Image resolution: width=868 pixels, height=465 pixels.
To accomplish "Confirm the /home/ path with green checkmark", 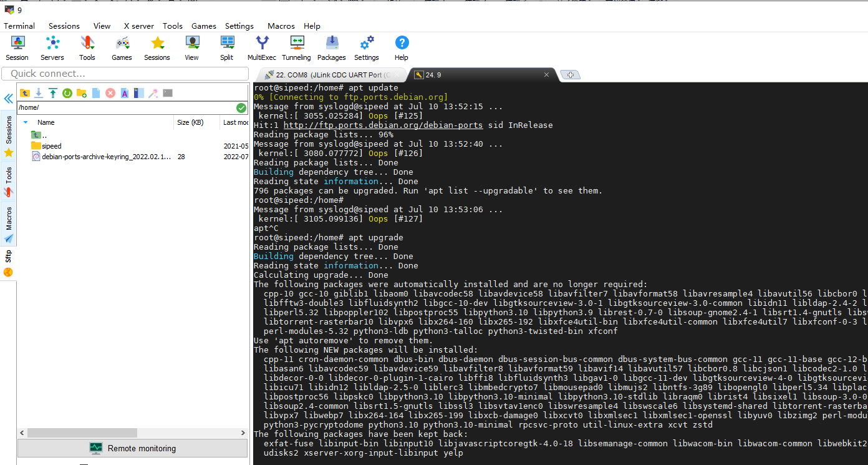I will (x=241, y=108).
